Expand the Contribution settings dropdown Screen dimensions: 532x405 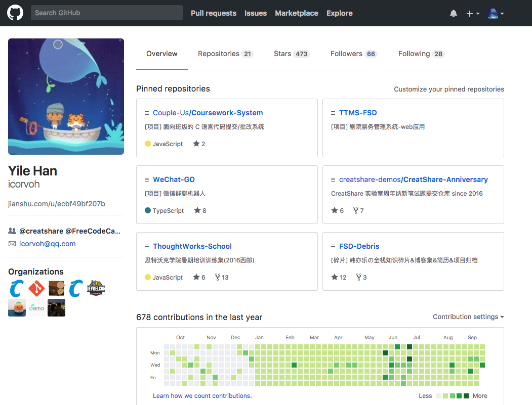pyautogui.click(x=468, y=317)
